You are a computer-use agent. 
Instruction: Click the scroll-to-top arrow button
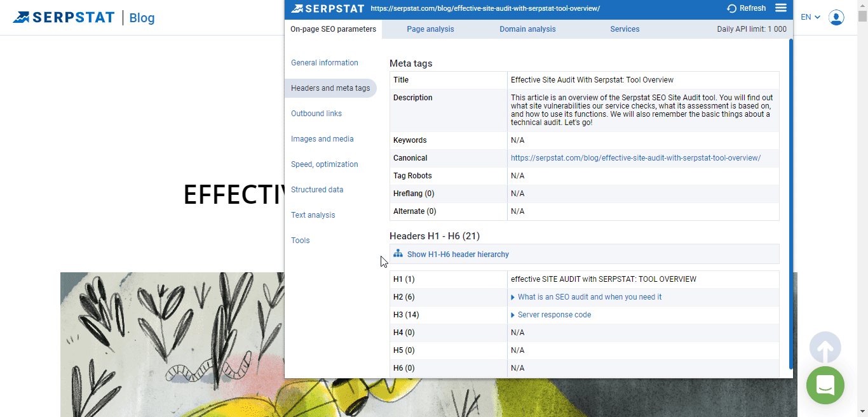pyautogui.click(x=825, y=347)
